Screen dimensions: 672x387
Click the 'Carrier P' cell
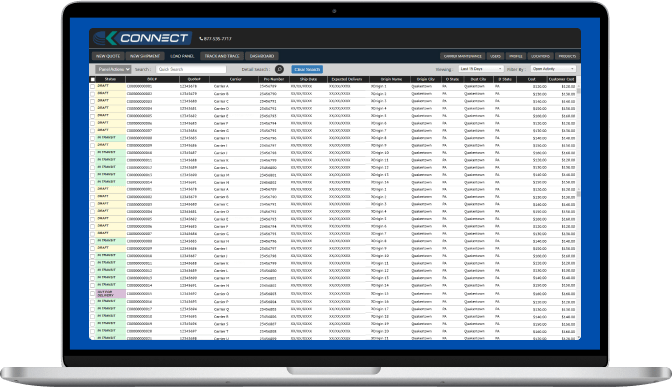tap(221, 302)
